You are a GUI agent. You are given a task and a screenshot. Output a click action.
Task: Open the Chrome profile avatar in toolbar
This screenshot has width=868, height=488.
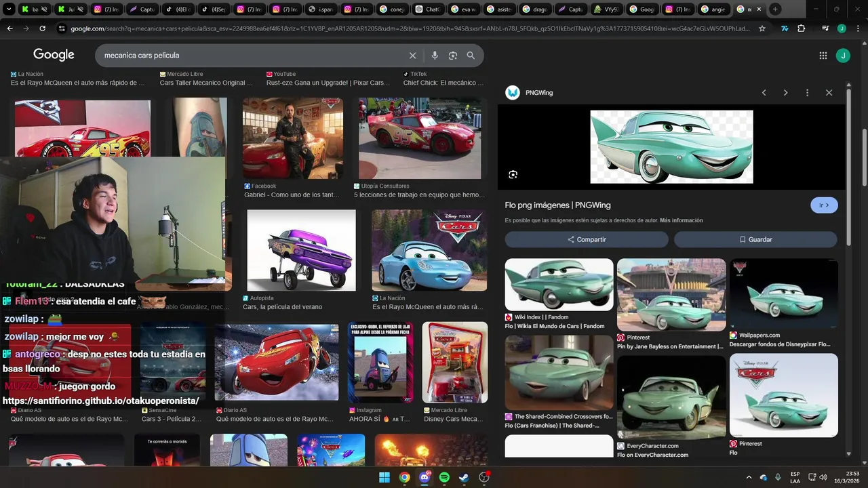[842, 28]
